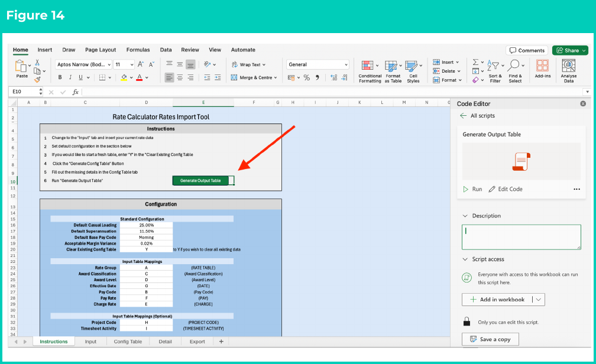
Task: Click the green Share button
Action: coord(570,51)
